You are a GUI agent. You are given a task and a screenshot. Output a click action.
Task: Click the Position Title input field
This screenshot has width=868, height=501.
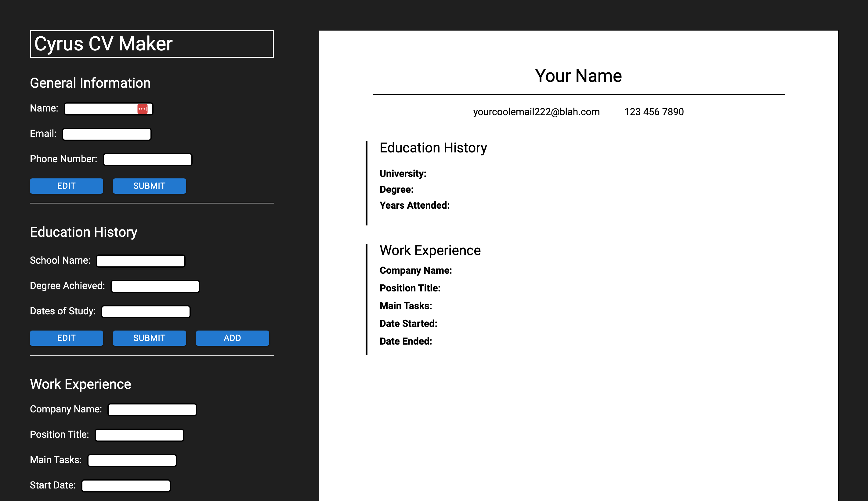point(139,435)
